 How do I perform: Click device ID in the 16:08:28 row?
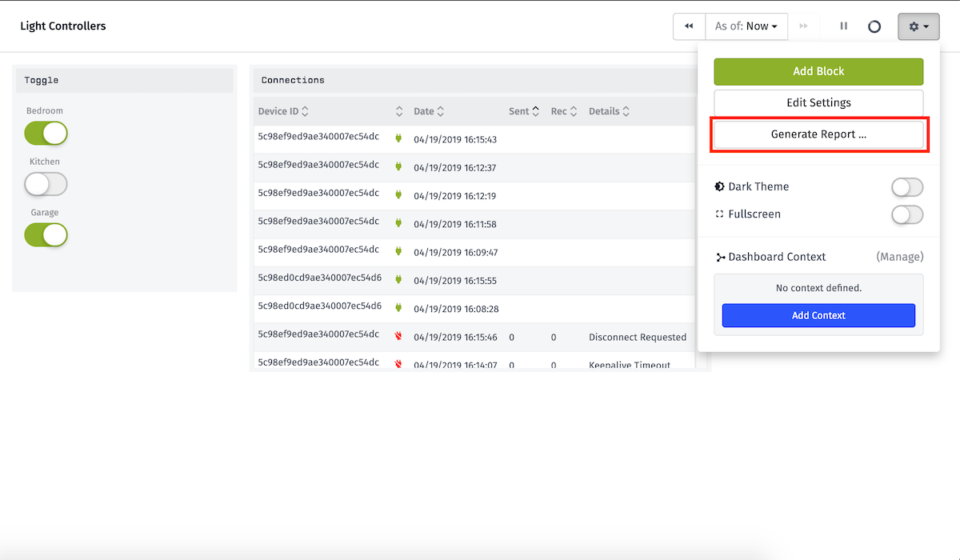[x=320, y=306]
